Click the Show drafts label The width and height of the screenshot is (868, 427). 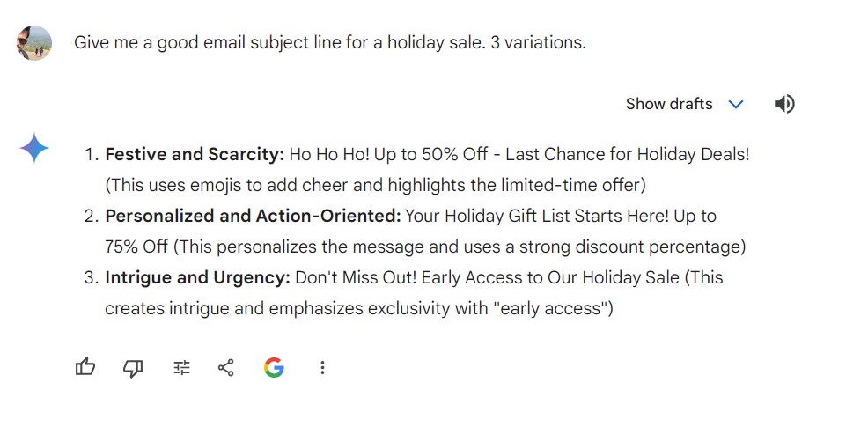669,104
